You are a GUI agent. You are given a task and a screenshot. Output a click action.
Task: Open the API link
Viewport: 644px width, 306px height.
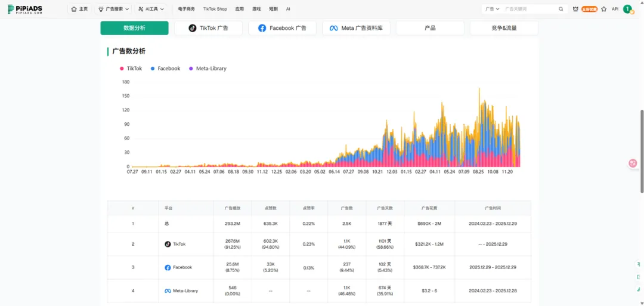coord(615,9)
